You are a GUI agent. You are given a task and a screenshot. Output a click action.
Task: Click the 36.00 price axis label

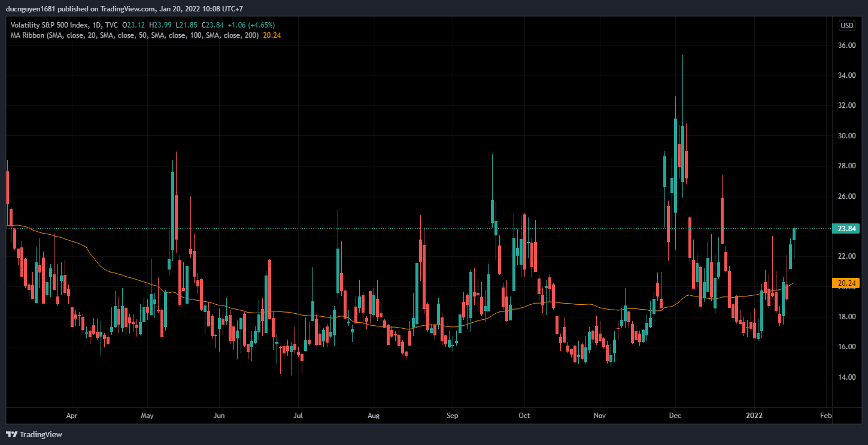(x=846, y=46)
